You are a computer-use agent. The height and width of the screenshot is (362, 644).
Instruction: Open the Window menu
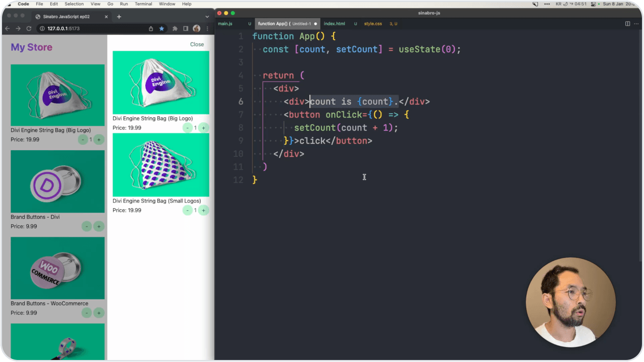point(167,4)
